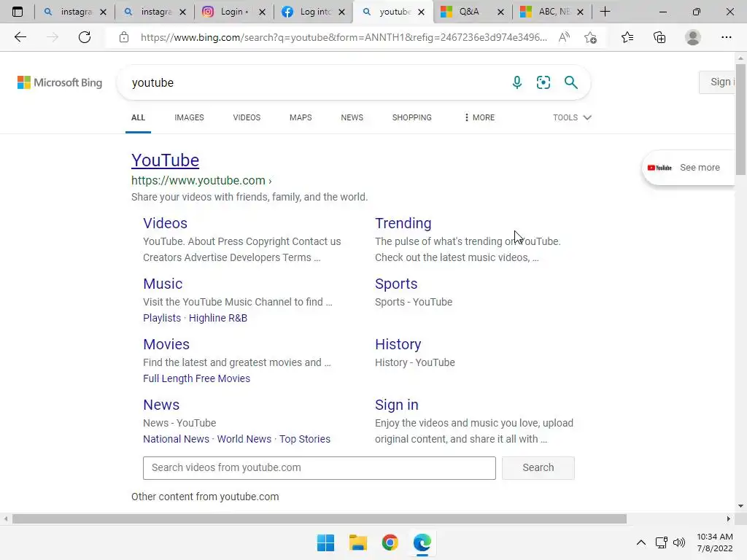Open the Favorites list icon
747x560 pixels.
(x=627, y=37)
